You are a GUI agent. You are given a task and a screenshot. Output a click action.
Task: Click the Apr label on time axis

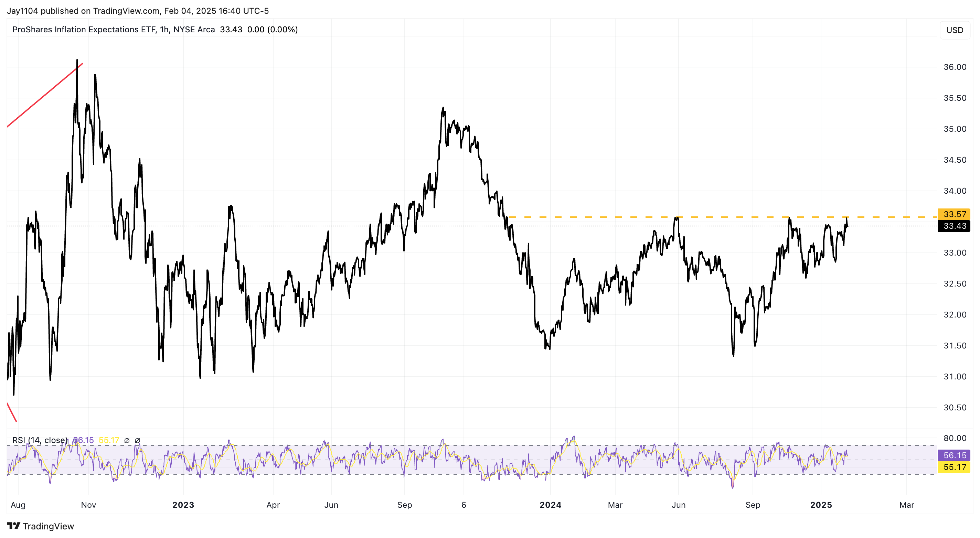(273, 505)
